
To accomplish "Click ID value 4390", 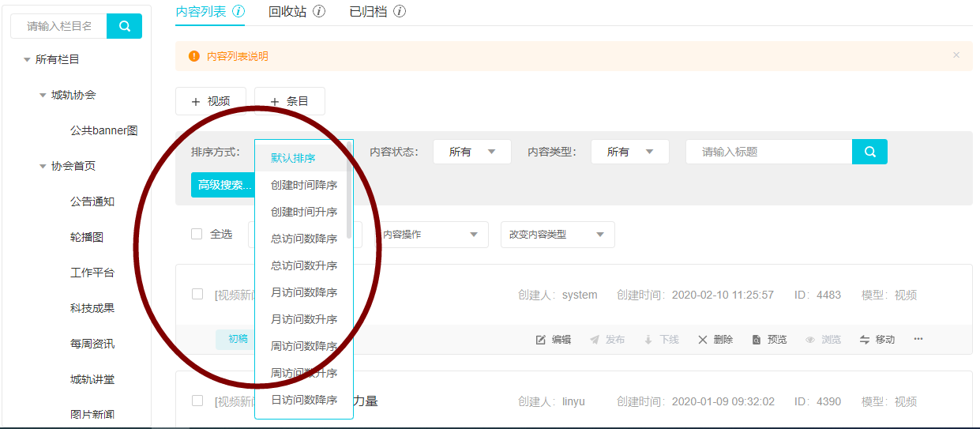I will [828, 401].
